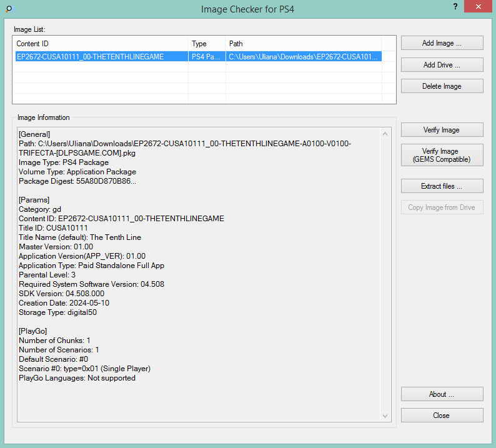Click the scroll up arrow in Image Information
Viewport: 496px width, 448px height.
(386, 133)
